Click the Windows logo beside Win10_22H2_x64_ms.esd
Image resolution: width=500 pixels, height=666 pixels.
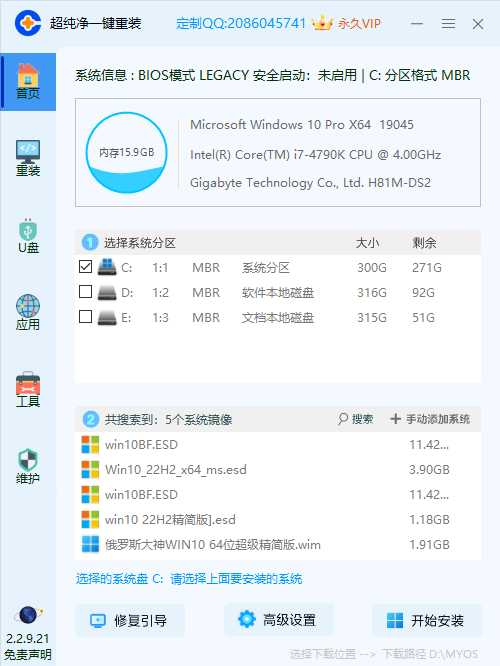pos(90,470)
